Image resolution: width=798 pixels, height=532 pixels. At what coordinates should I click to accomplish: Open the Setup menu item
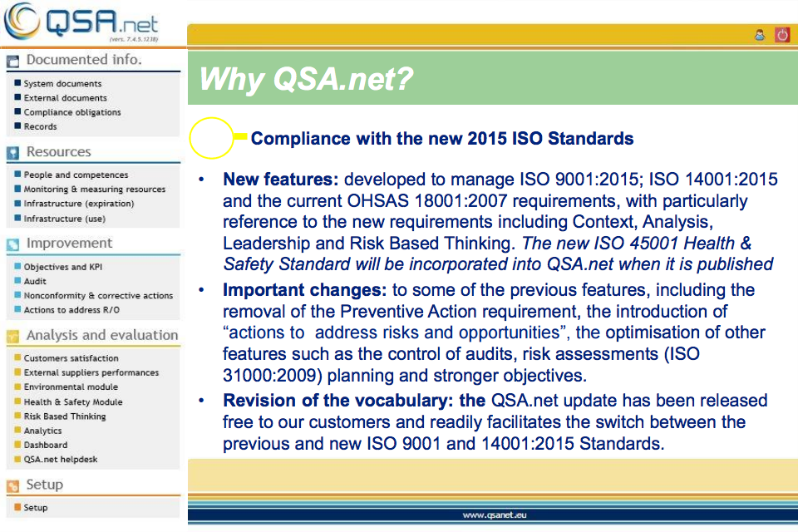36,508
